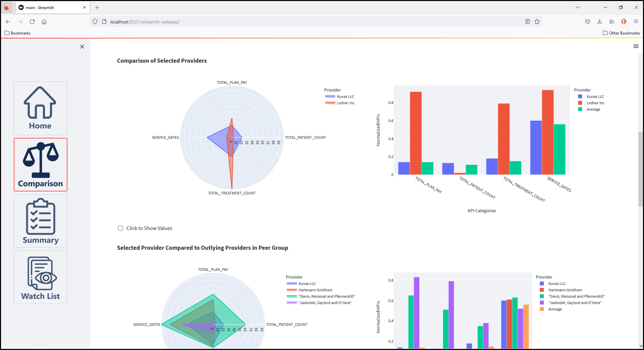Click the address bar URL field
The height and width of the screenshot is (350, 644).
click(x=302, y=22)
